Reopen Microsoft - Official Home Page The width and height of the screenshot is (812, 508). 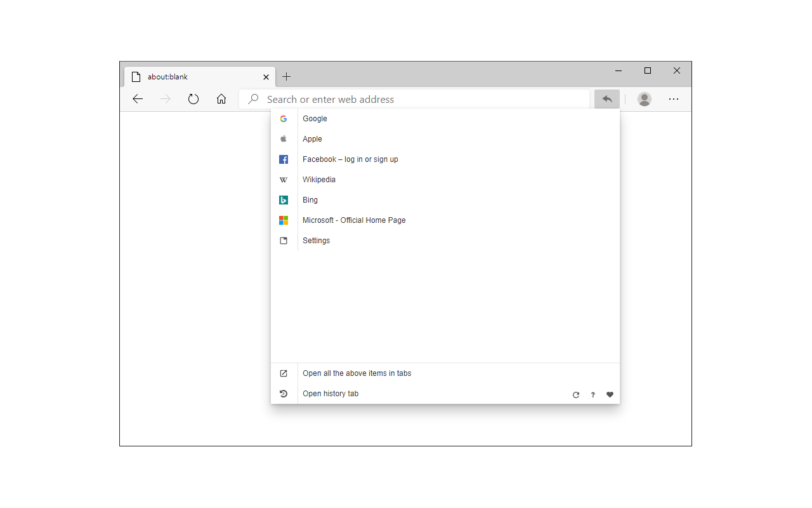tap(445, 220)
